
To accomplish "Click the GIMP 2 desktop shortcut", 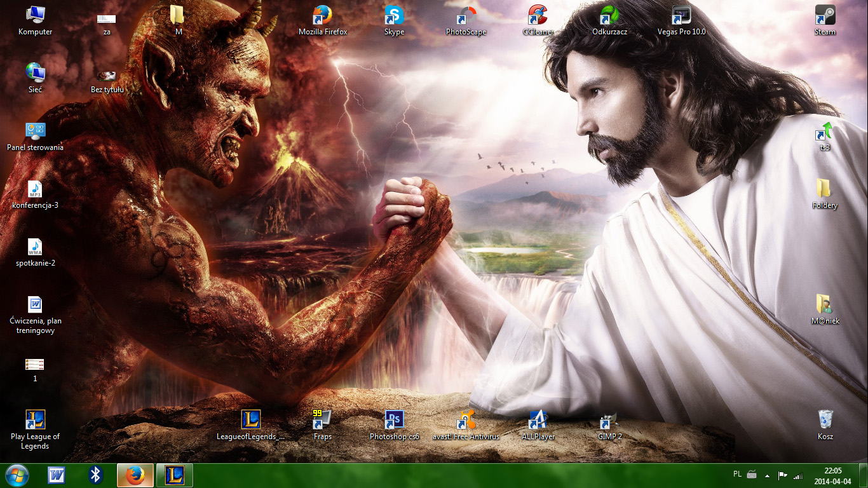I will pyautogui.click(x=609, y=424).
